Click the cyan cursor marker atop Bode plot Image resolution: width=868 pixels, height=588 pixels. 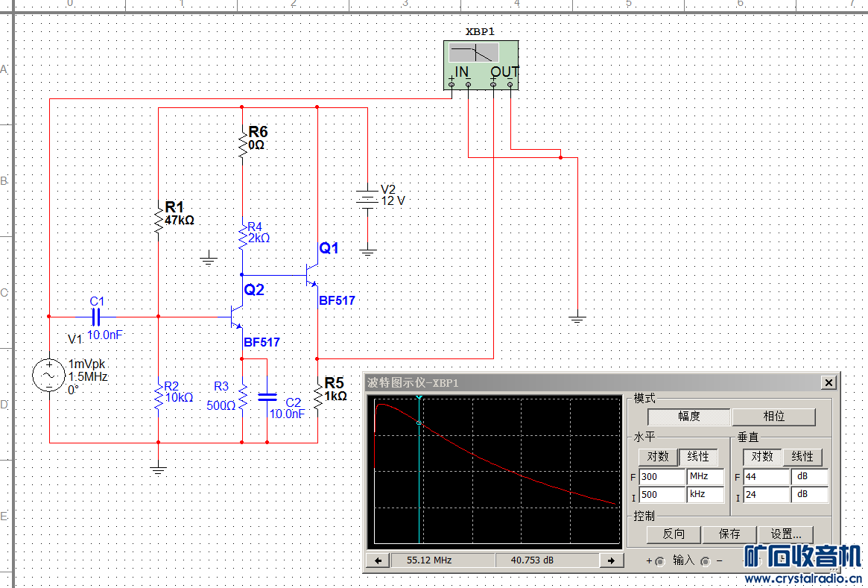(x=419, y=397)
